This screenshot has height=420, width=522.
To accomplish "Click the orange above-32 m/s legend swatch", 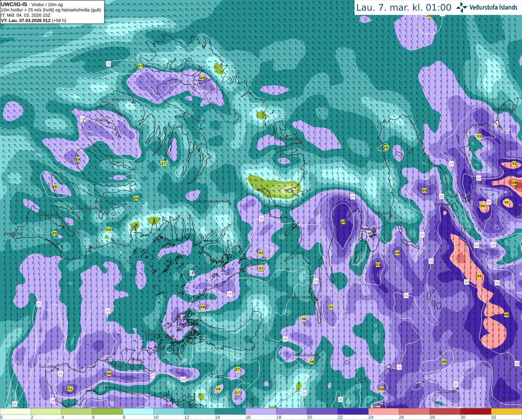I will [x=507, y=411].
